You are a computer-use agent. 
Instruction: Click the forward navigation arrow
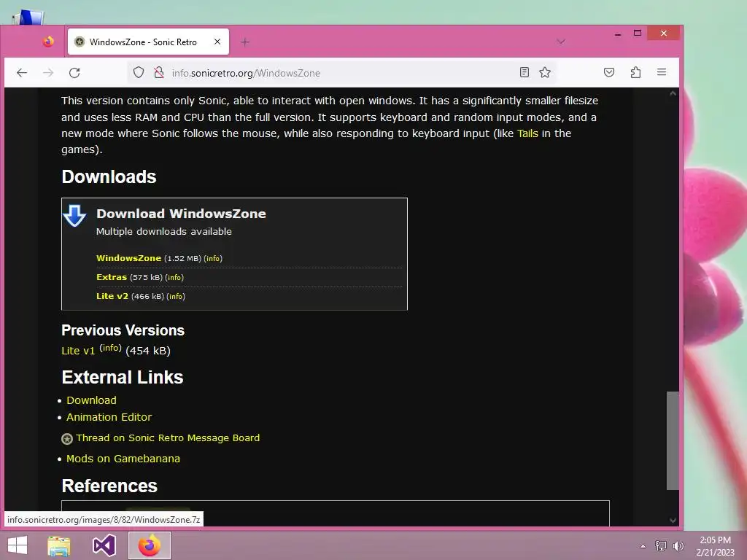[x=48, y=72]
